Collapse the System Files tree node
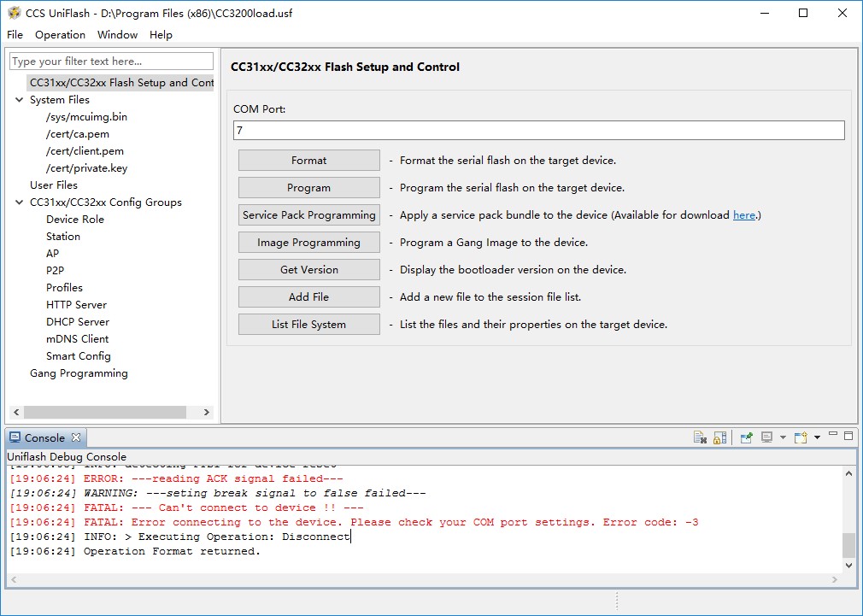The image size is (863, 616). tap(20, 100)
